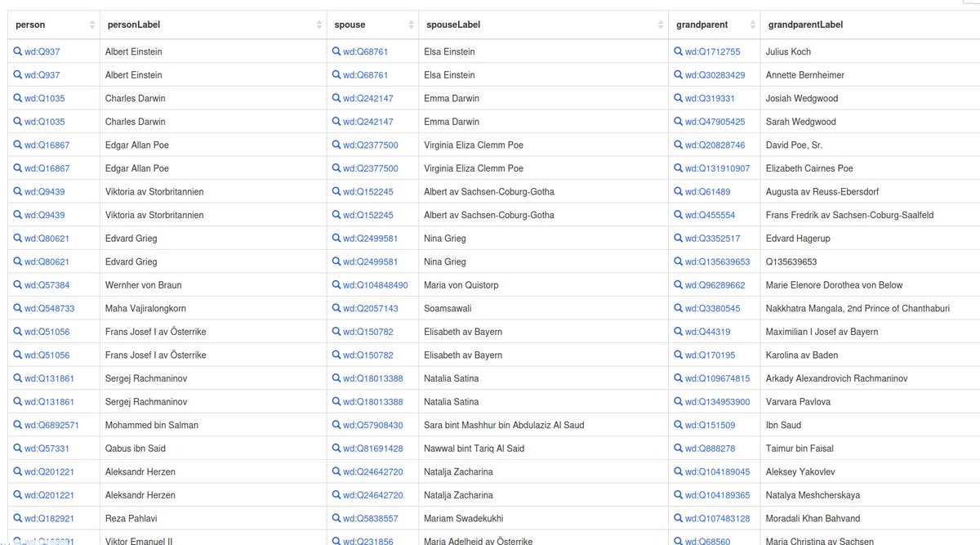Click the 'Varvara Pavlova' cell
Viewport: 980px width, 545px height.
point(870,401)
